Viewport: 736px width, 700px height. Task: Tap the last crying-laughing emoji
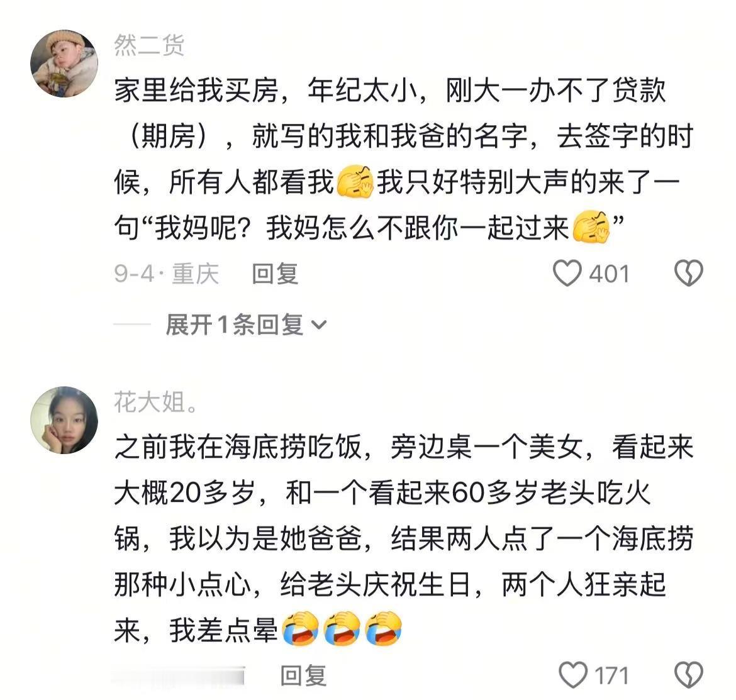384,629
